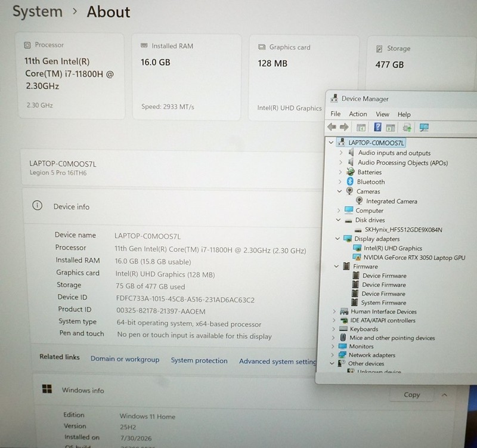Viewport: 477px width, 448px height.
Task: Click the Scan for hardware changes monitor icon
Action: coord(424,128)
